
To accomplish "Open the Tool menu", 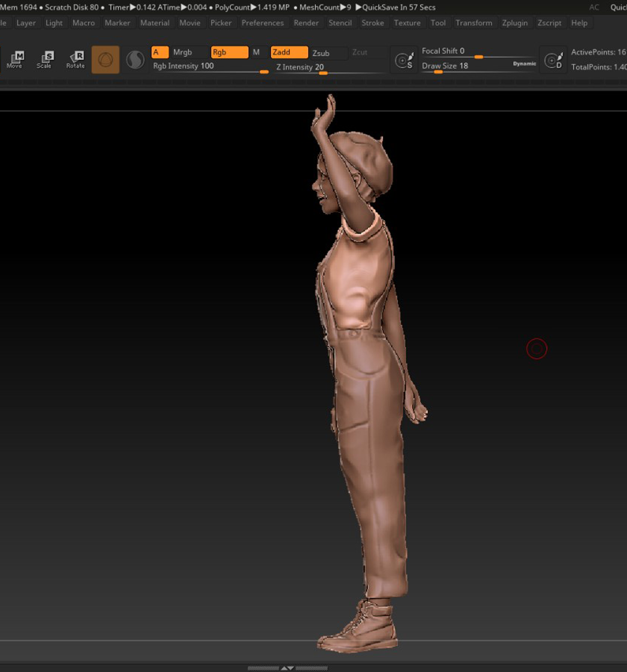I will pyautogui.click(x=438, y=23).
